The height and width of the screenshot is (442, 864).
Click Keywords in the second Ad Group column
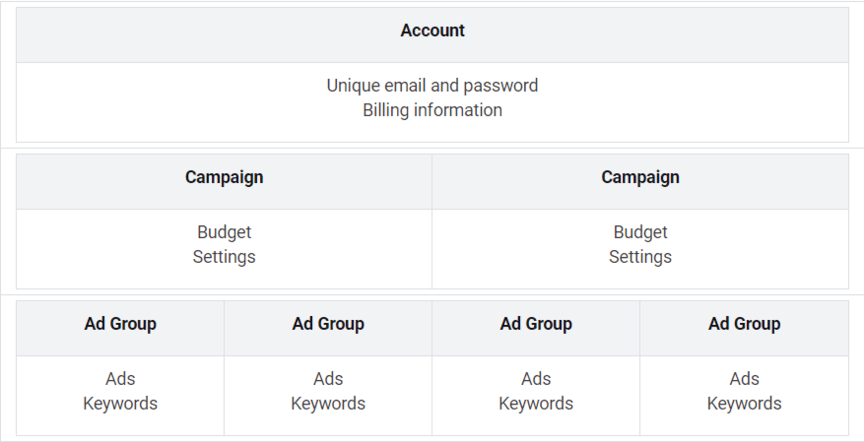coord(328,404)
